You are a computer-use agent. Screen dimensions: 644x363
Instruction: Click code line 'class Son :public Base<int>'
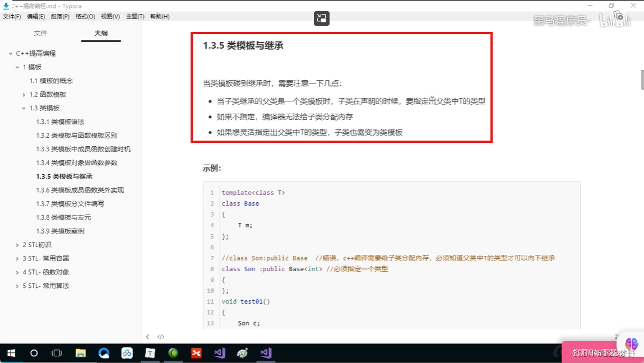(x=272, y=269)
